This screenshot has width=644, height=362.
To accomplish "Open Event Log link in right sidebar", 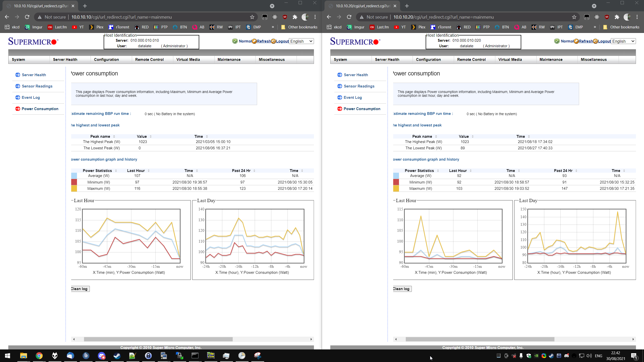I will 353,98.
